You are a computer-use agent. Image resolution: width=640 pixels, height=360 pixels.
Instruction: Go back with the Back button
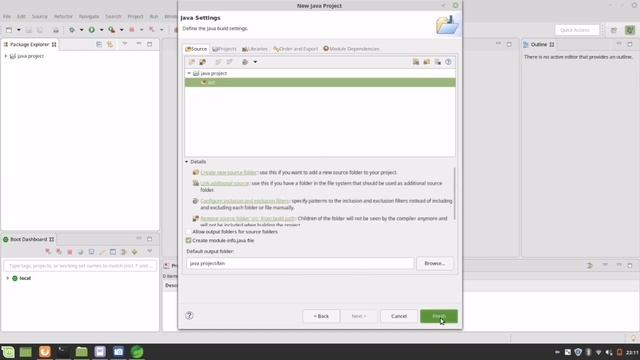321,316
